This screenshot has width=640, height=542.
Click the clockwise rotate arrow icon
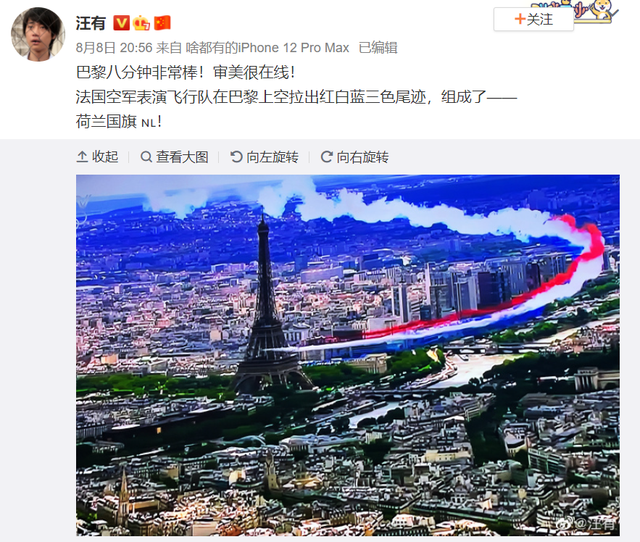tap(327, 157)
